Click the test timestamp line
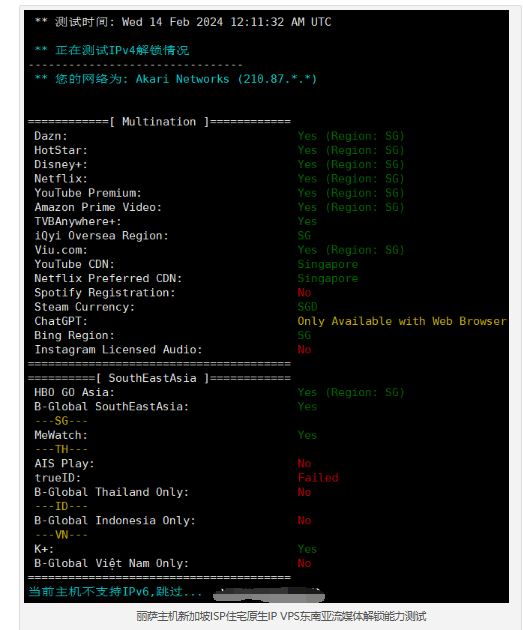The image size is (523, 630). click(183, 22)
